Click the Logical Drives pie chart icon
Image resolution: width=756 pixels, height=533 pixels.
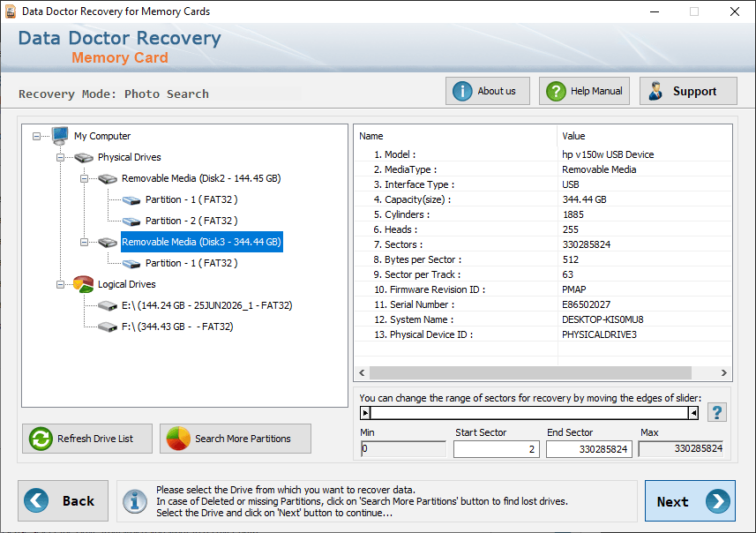click(x=84, y=284)
